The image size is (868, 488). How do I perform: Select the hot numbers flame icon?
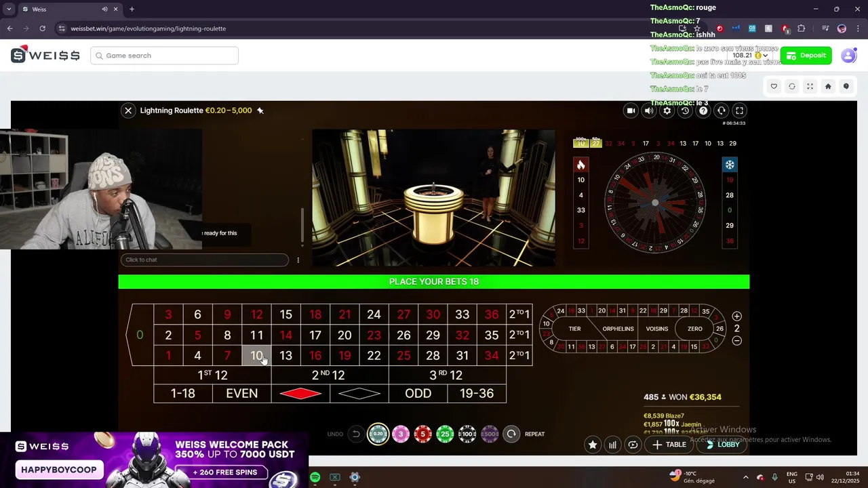tap(580, 165)
